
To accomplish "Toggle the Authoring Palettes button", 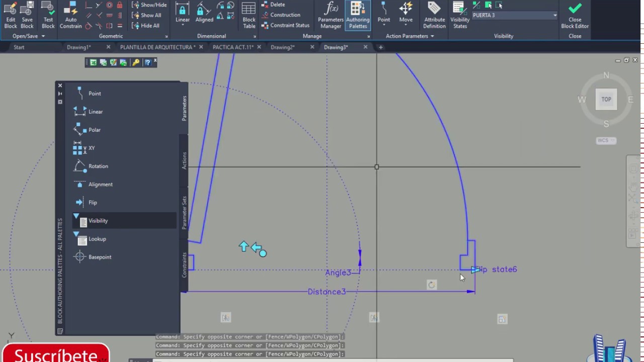I will pyautogui.click(x=358, y=15).
